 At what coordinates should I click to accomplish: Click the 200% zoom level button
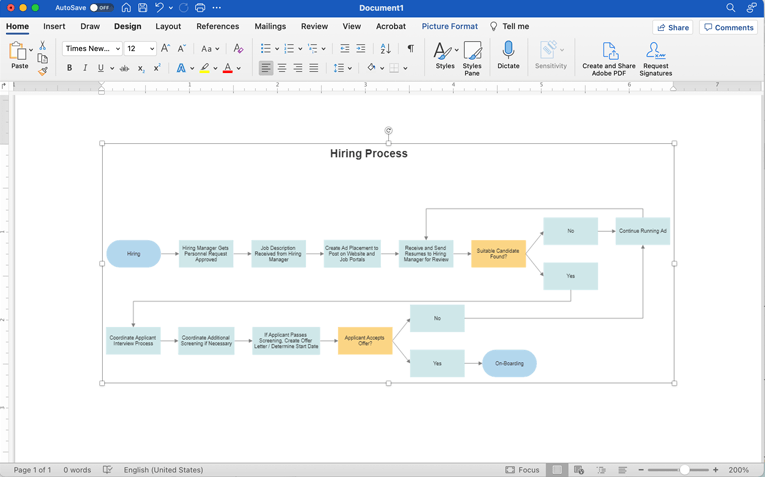[739, 470]
